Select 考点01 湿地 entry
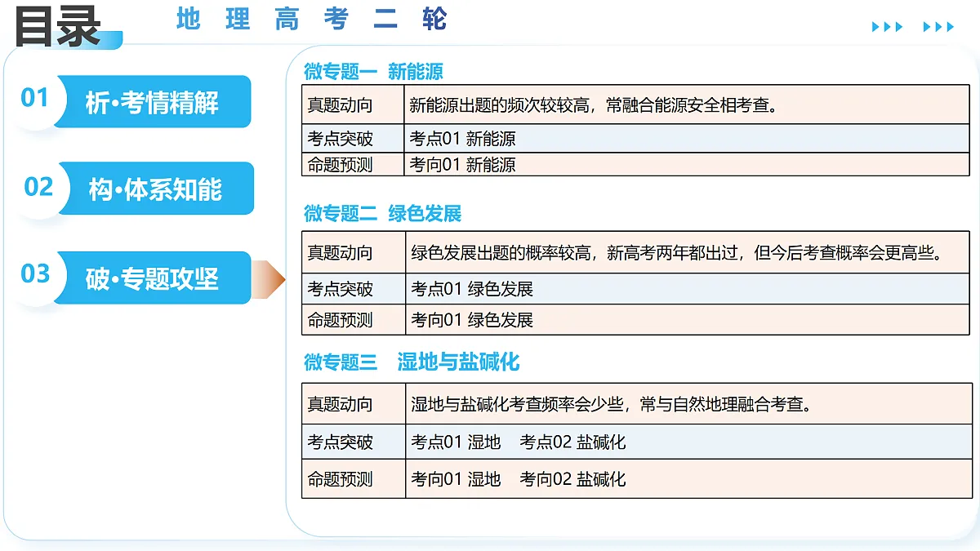980x551 pixels. tap(456, 442)
